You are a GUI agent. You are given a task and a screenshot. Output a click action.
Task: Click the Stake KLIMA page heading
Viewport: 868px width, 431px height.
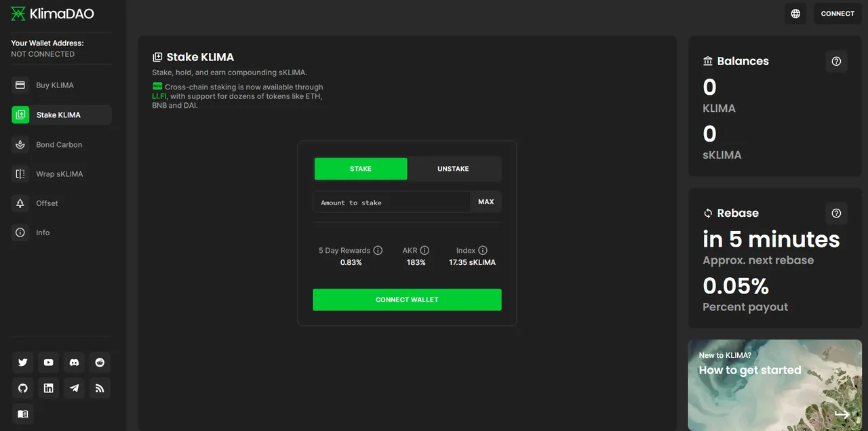click(200, 57)
